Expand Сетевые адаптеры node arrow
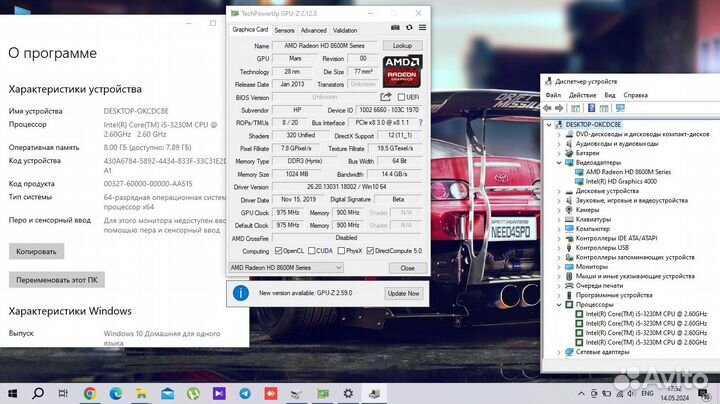720x404 pixels. tap(559, 352)
